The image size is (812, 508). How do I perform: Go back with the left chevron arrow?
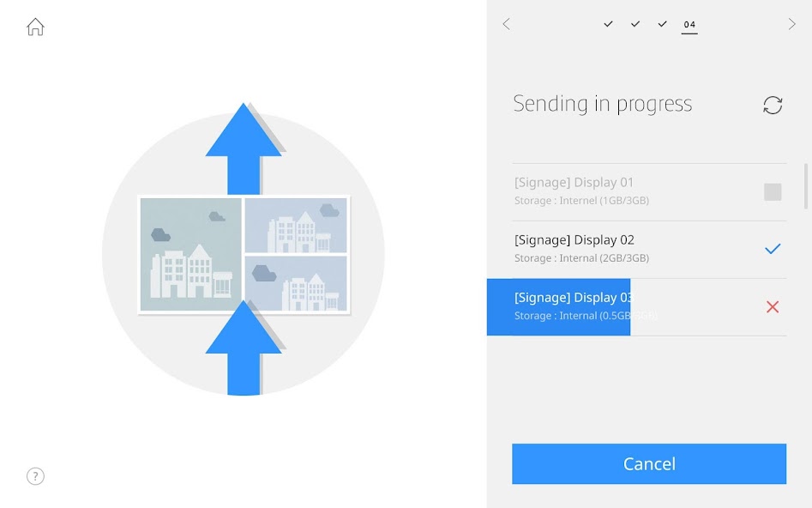coord(506,24)
